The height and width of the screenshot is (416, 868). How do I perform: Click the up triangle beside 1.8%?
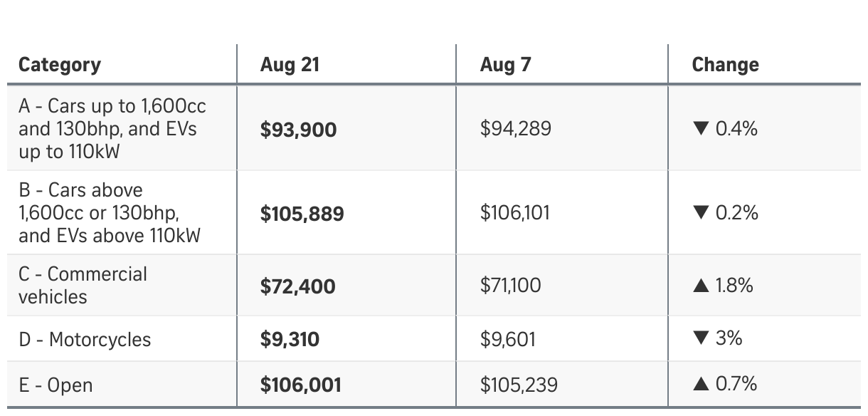point(701,286)
